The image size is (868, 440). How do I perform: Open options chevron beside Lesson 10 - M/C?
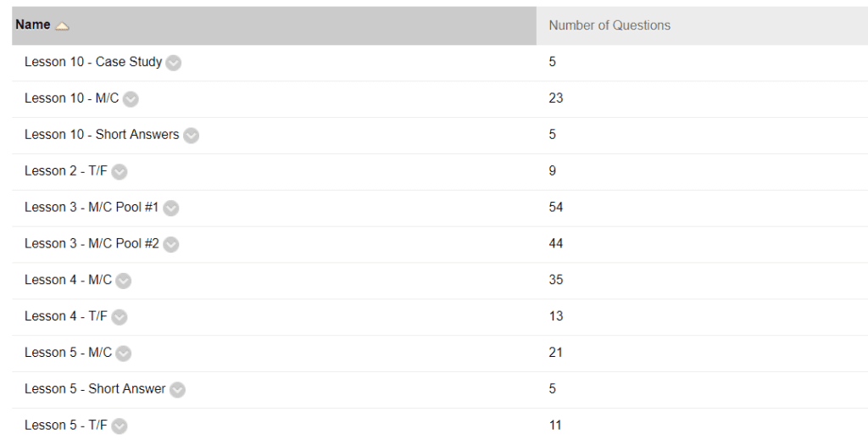click(x=131, y=99)
